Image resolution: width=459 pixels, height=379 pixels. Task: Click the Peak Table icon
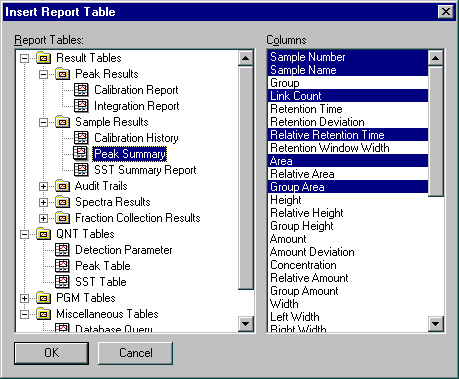click(x=62, y=266)
